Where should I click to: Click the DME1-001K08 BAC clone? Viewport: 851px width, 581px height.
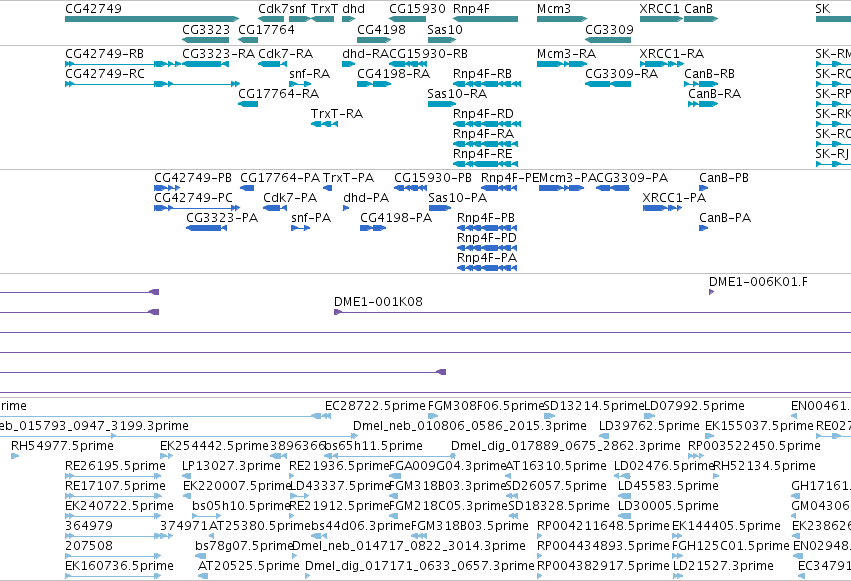pos(592,312)
